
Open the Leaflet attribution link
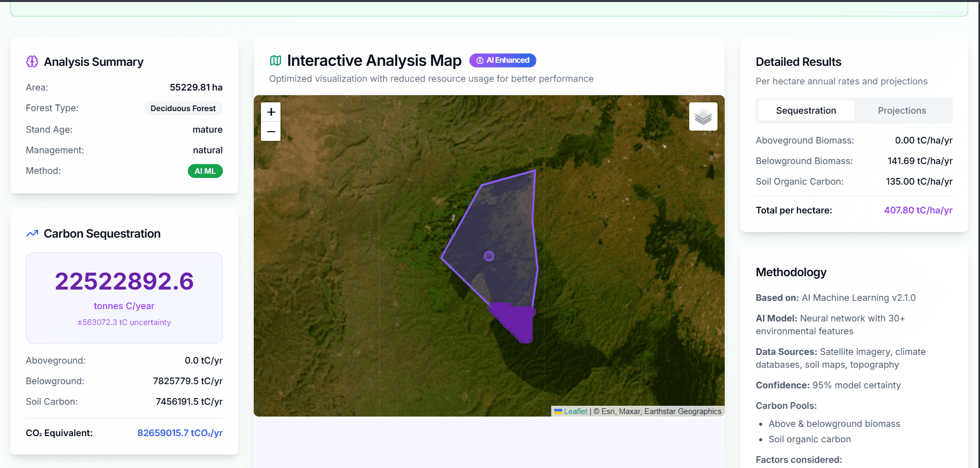[575, 411]
